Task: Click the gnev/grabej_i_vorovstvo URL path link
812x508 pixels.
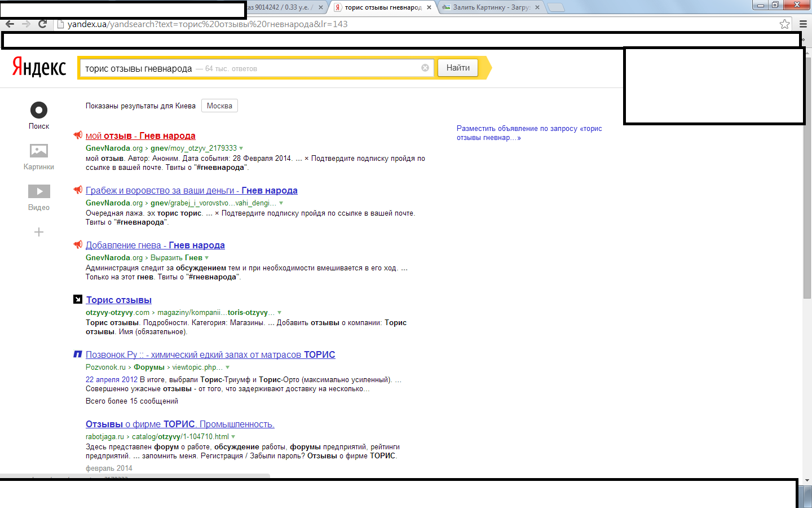Action: [214, 203]
